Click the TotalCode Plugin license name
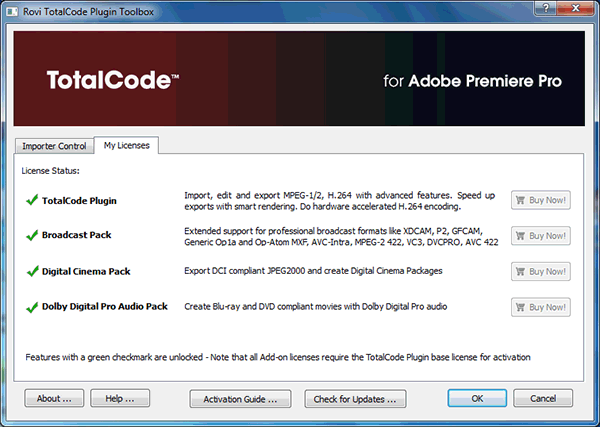This screenshot has width=600, height=427. 79,201
